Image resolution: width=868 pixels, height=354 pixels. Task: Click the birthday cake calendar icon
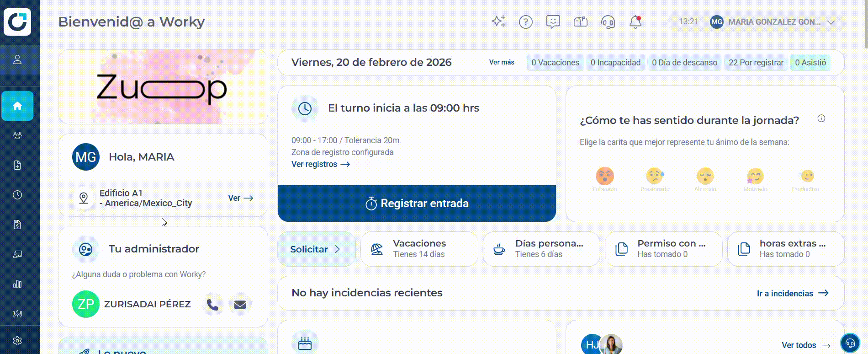click(x=305, y=343)
